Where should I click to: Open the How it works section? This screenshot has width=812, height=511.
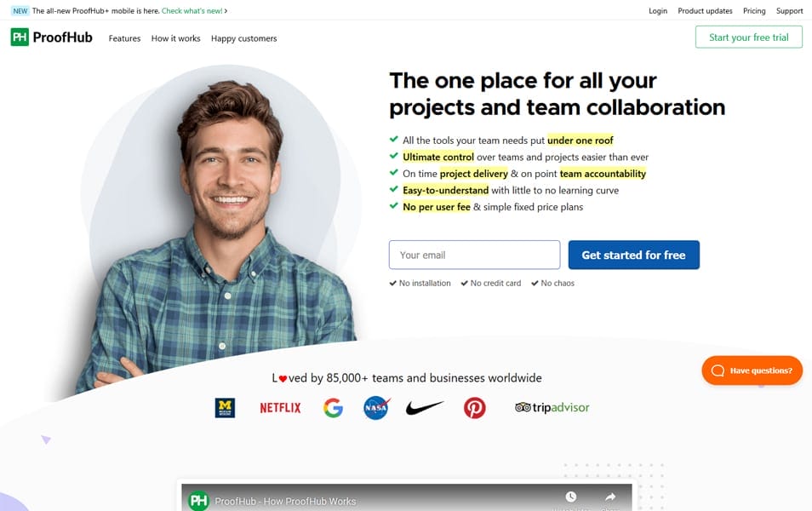(x=175, y=38)
